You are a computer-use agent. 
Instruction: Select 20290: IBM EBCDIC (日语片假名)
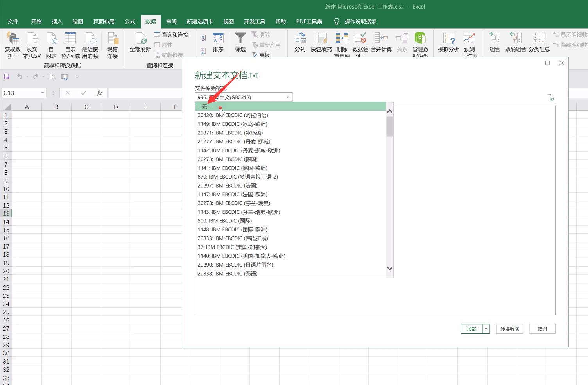tap(290, 265)
